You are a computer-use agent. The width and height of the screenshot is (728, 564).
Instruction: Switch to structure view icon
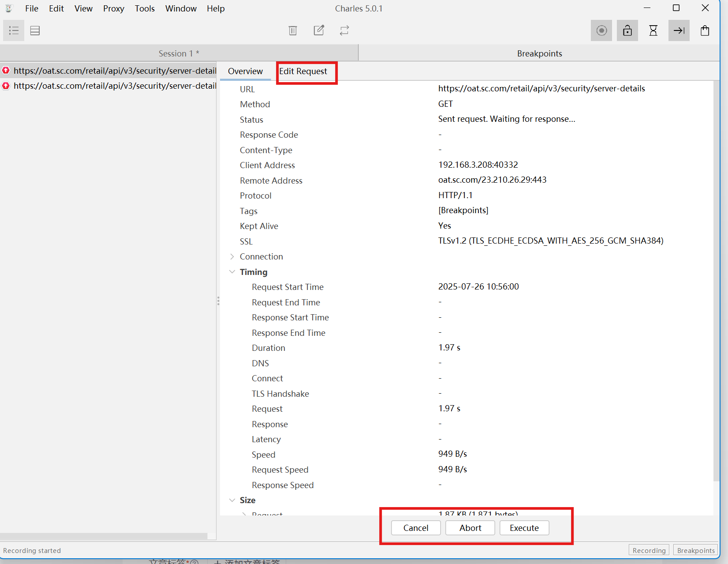click(x=14, y=30)
